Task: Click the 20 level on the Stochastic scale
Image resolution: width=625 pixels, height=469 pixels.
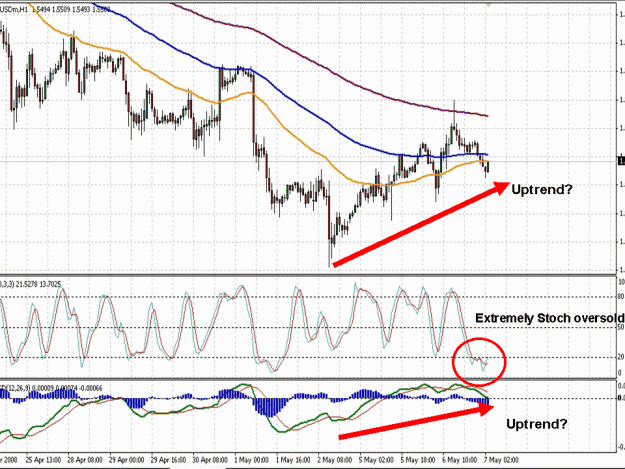Action: pos(621,357)
